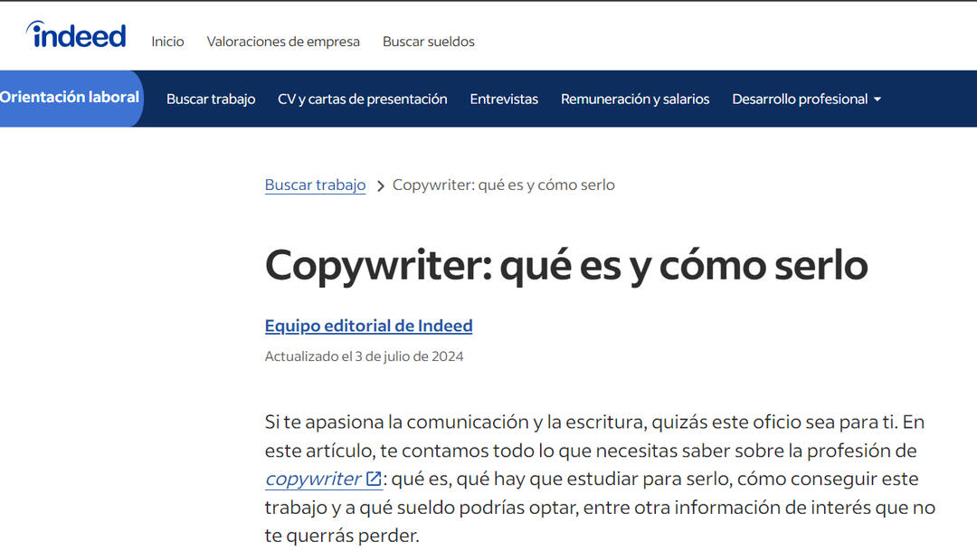Open the Orientación laboral section tab
Image resolution: width=977 pixels, height=560 pixels.
click(70, 98)
